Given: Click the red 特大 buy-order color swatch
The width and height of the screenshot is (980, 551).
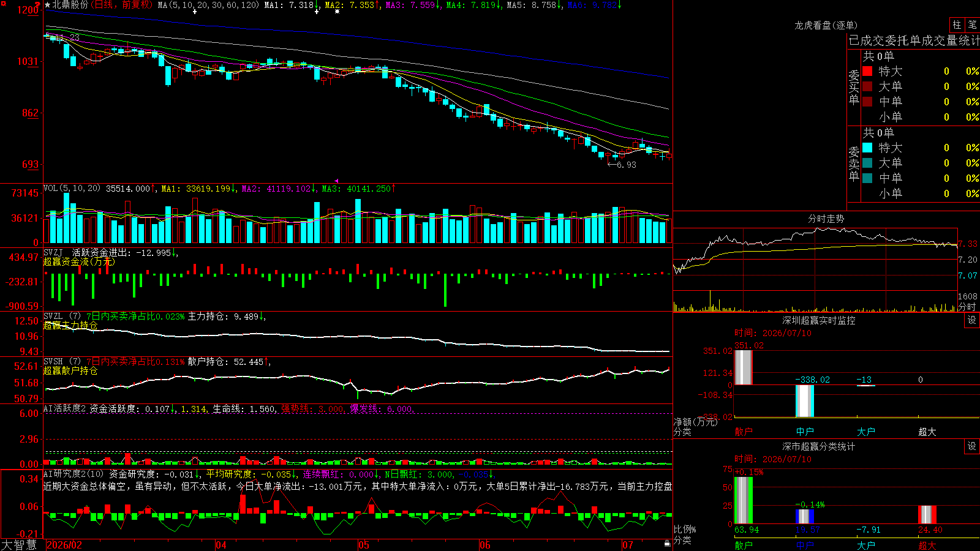Looking at the screenshot, I should click(x=867, y=71).
